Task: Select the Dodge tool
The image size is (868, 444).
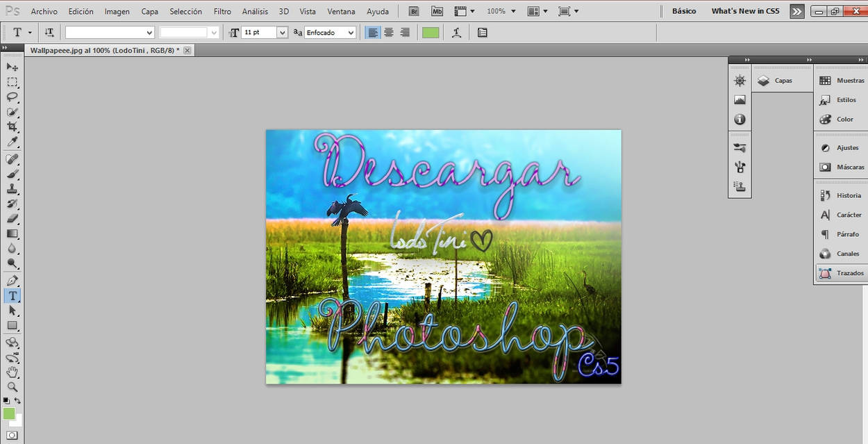Action: tap(12, 264)
